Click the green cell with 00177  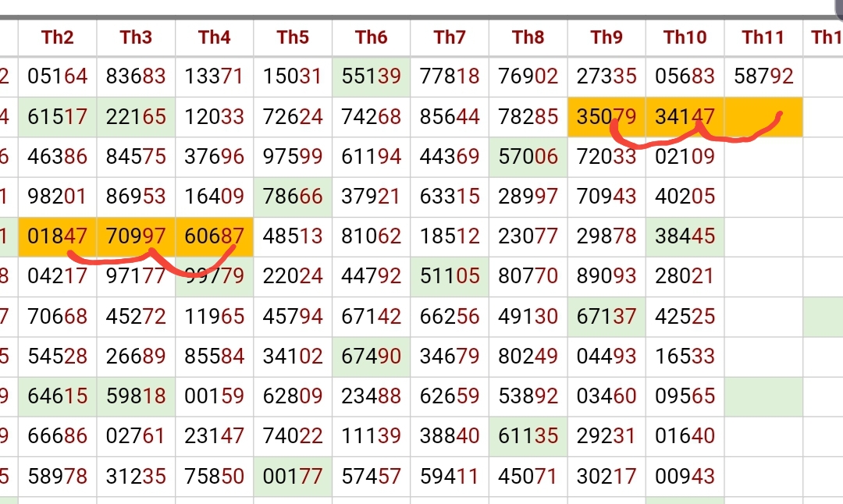pyautogui.click(x=293, y=475)
